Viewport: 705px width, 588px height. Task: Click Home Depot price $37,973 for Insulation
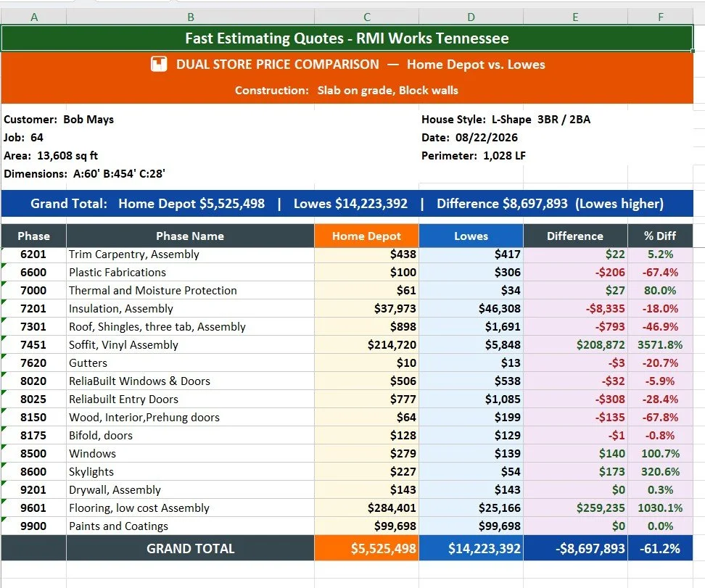pyautogui.click(x=366, y=308)
